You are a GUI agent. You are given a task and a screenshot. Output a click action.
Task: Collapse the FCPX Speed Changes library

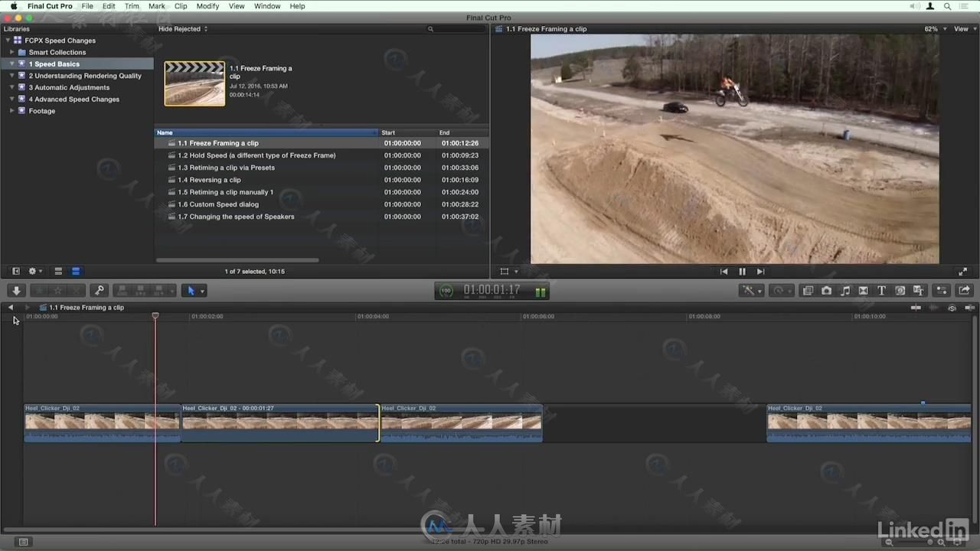click(x=8, y=41)
